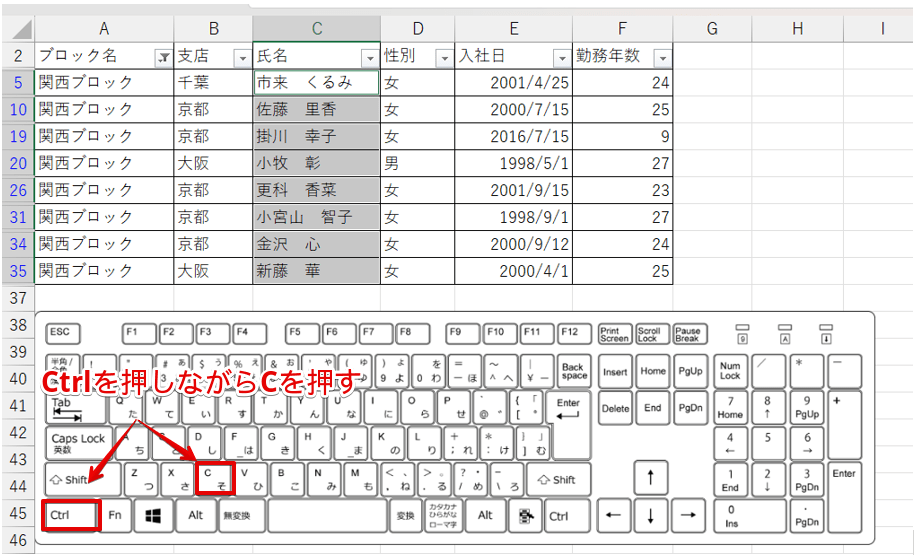This screenshot has height=560, width=919.
Task: Click the Caps Lock key in the image
Action: point(78,442)
